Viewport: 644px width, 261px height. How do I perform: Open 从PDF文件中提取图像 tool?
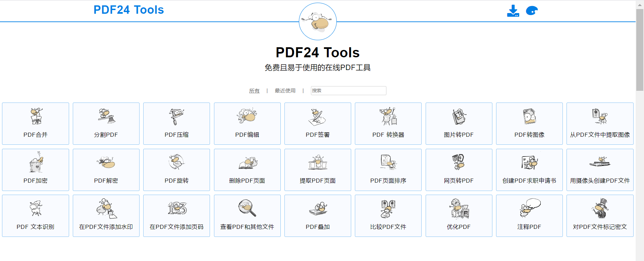[600, 124]
